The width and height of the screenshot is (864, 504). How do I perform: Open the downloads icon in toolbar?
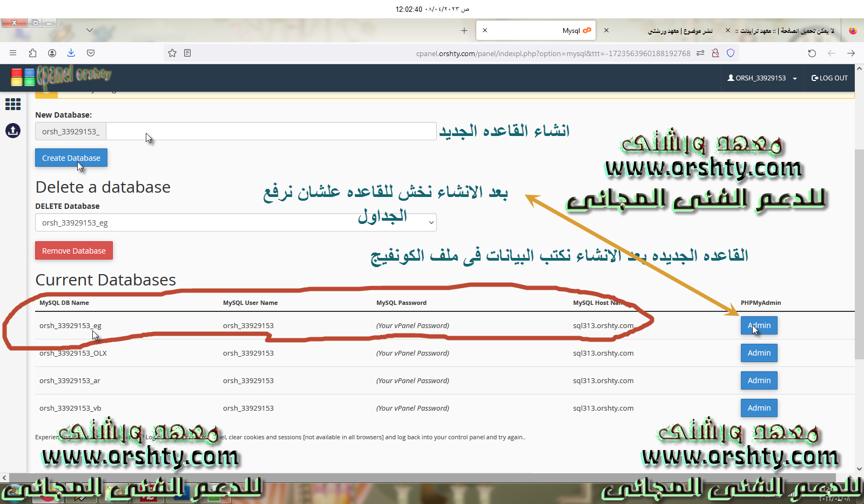(x=71, y=53)
